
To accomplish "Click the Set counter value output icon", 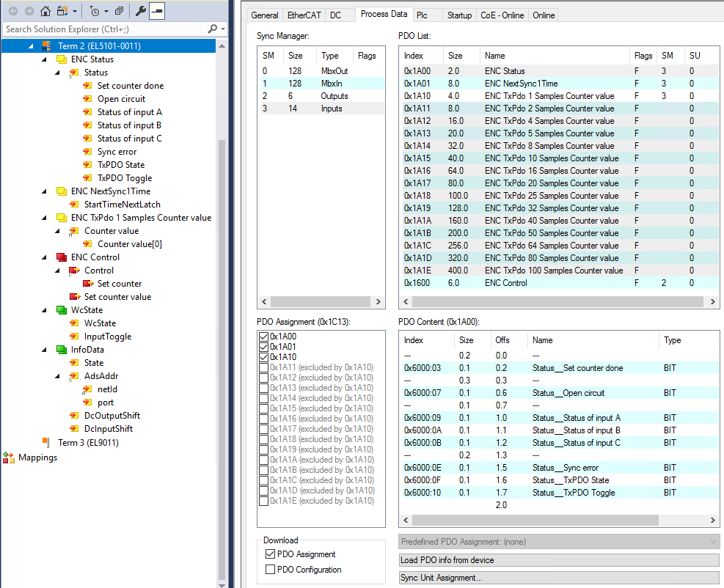I will click(x=75, y=297).
